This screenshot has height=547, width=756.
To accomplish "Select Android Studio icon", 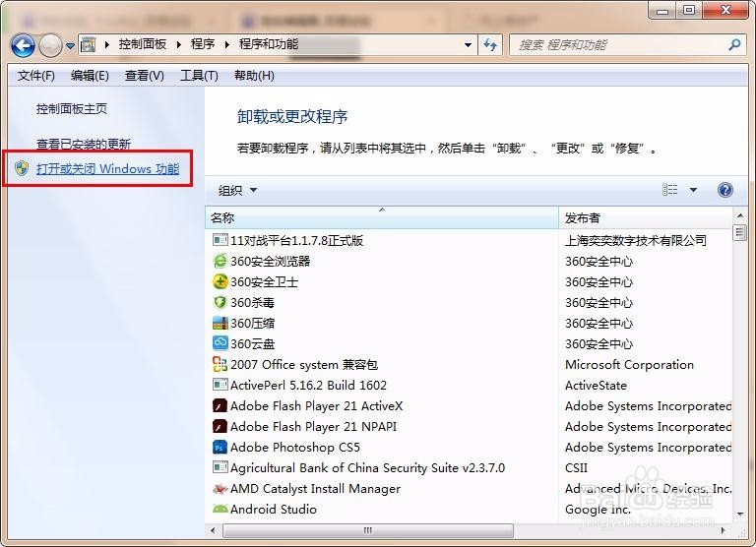I will (x=220, y=509).
